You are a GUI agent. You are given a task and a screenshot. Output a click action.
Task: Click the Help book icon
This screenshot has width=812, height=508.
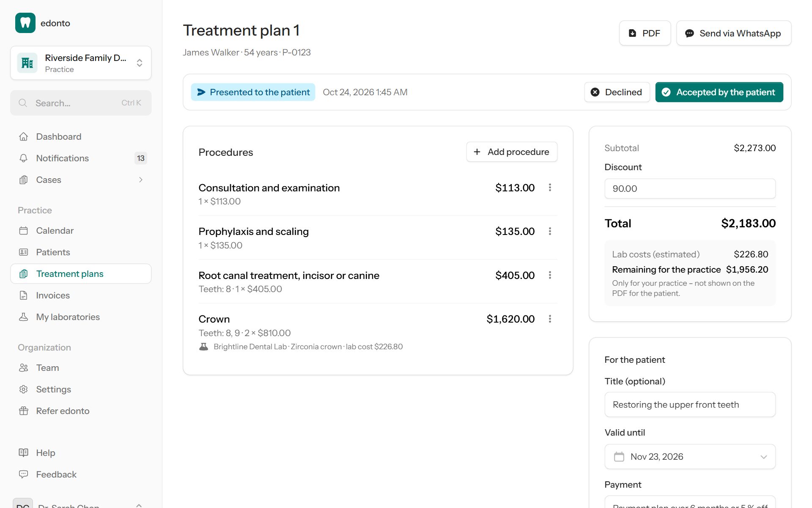click(x=24, y=453)
